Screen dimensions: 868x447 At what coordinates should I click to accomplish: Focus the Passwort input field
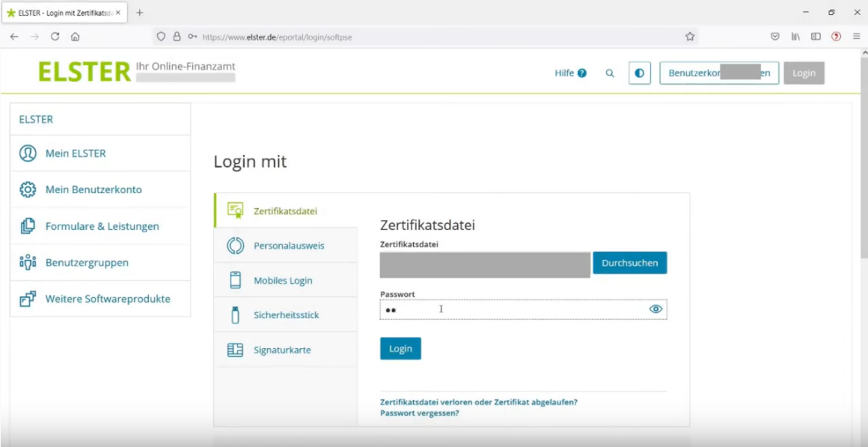coord(523,310)
